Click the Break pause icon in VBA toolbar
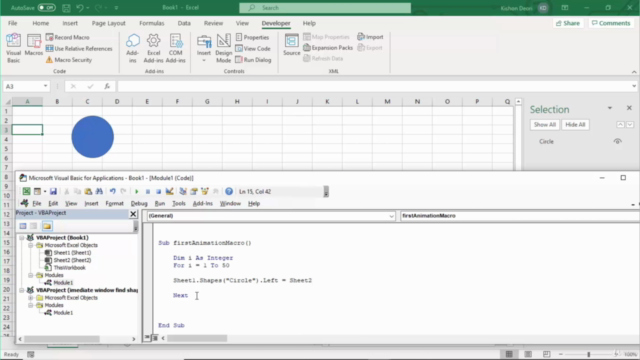 click(148, 191)
